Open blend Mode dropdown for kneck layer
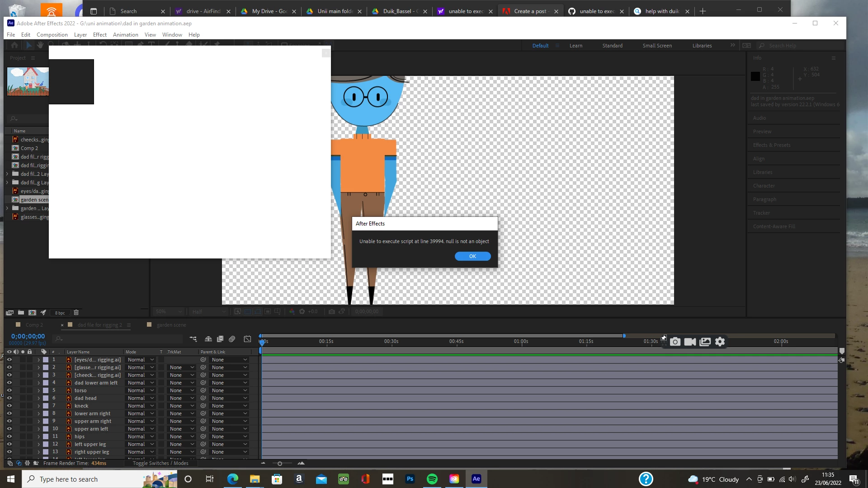The width and height of the screenshot is (868, 488). (x=141, y=406)
